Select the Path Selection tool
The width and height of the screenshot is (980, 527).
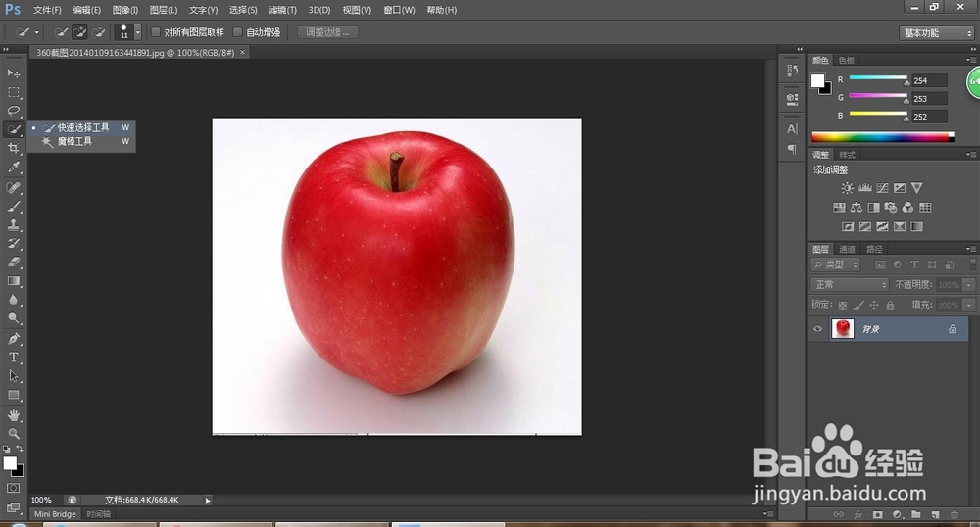pyautogui.click(x=13, y=376)
